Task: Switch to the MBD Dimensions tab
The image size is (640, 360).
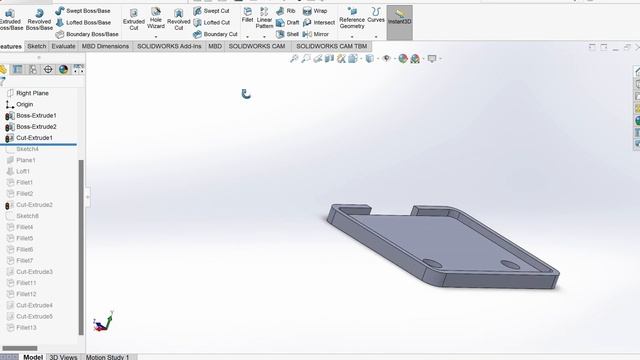Action: coord(105,46)
